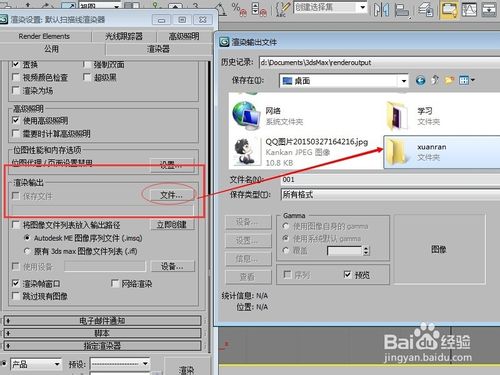
Task: Go back using the blue arrow icon
Action: [x=420, y=80]
